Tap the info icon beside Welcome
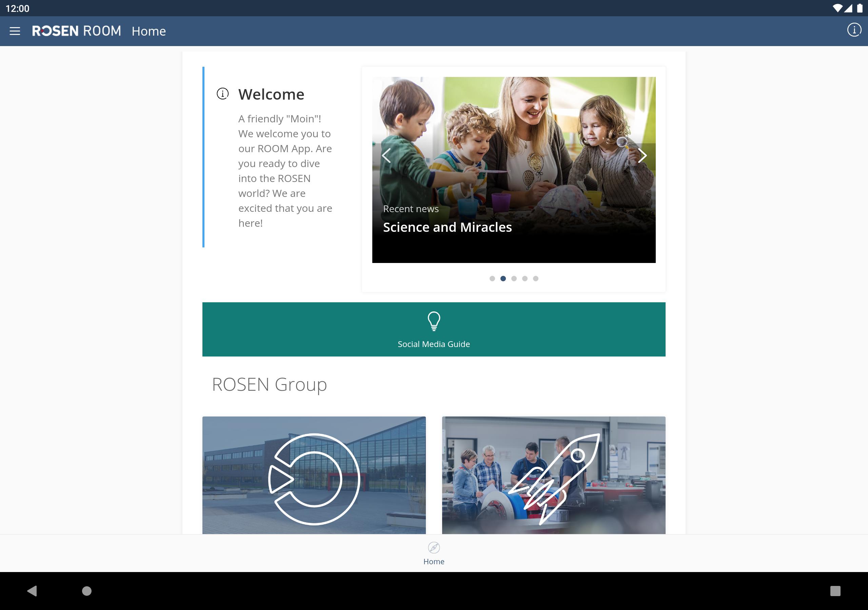 pos(223,93)
